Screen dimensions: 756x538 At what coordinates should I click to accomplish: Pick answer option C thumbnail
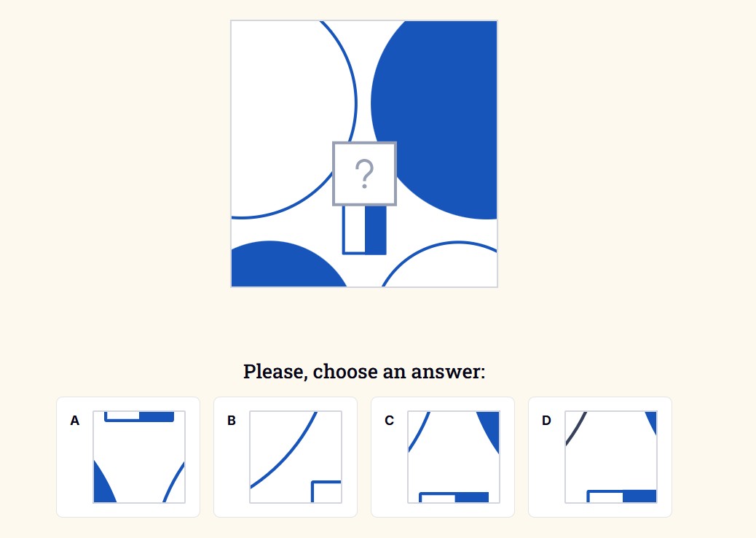[453, 457]
